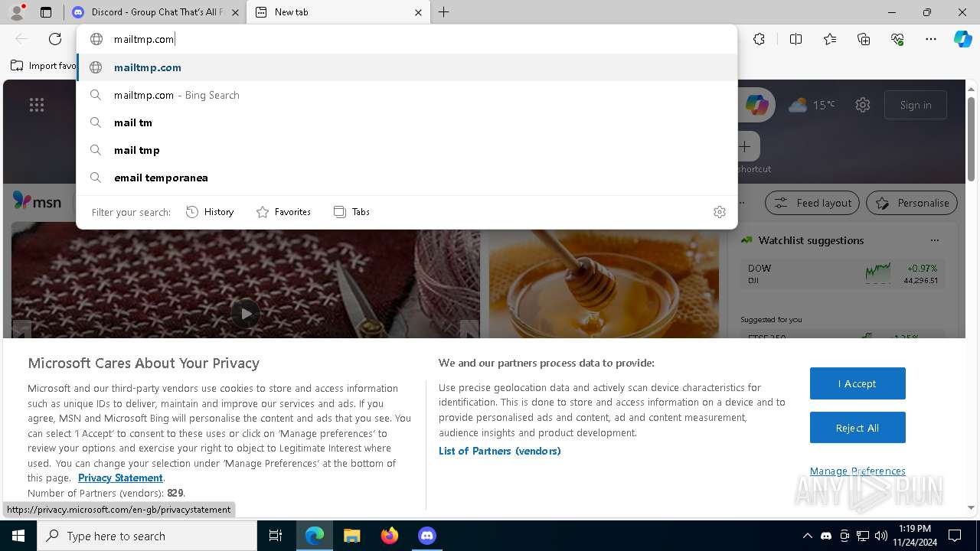Open Settings and more ellipsis menu
This screenshot has height=551, width=980.
pyautogui.click(x=931, y=39)
